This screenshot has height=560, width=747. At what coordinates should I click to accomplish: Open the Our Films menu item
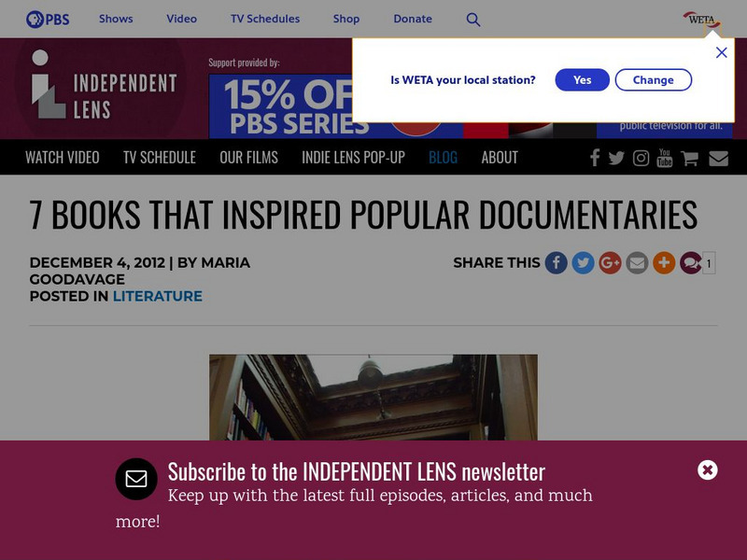[248, 157]
